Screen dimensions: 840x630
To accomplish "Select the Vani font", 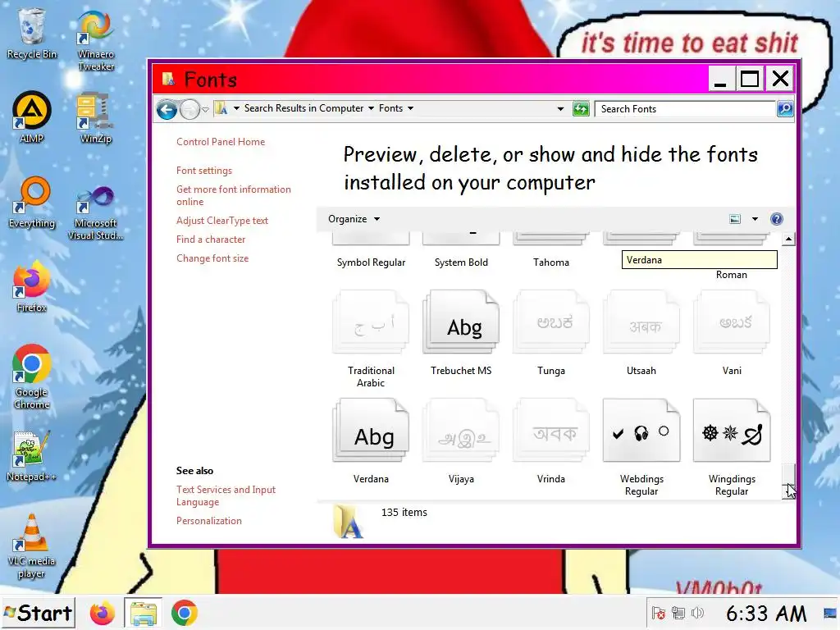I will [x=731, y=332].
